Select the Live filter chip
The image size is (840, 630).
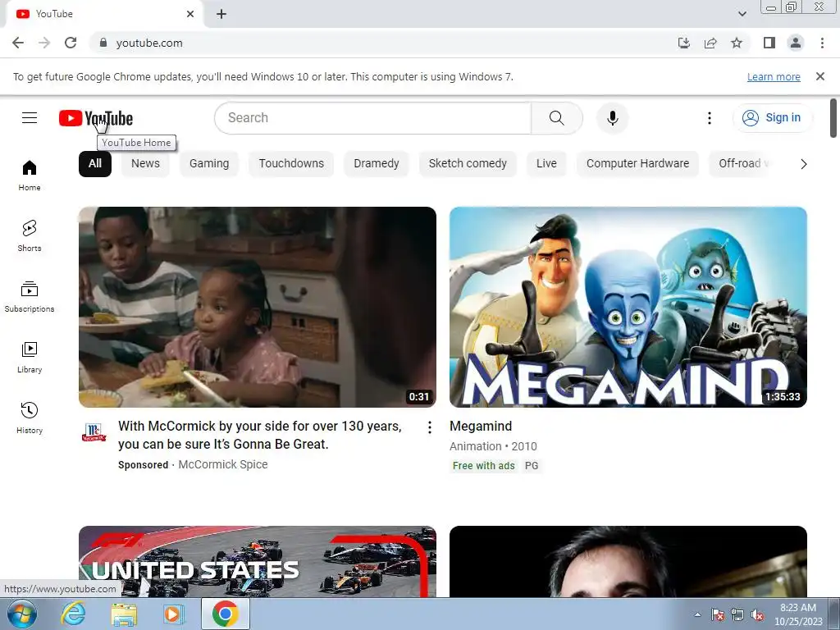[x=546, y=163]
